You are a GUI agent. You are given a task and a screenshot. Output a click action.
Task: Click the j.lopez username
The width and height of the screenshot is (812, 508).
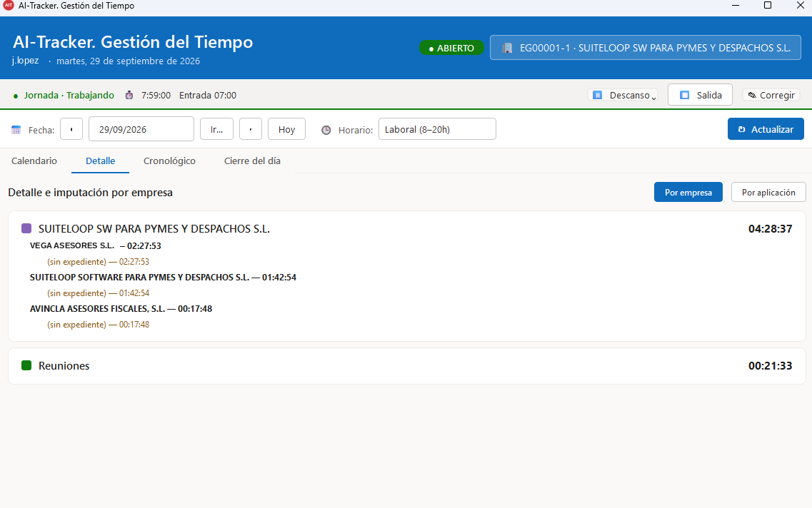pyautogui.click(x=26, y=61)
